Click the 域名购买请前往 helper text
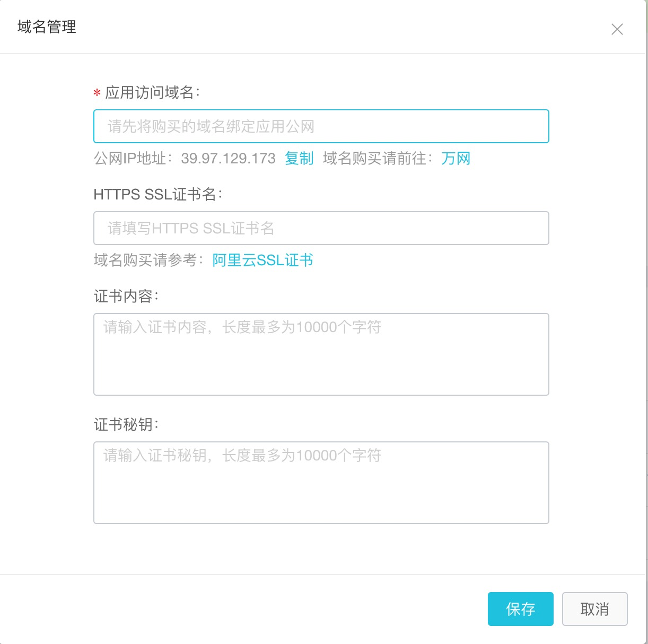648x644 pixels. (x=378, y=158)
